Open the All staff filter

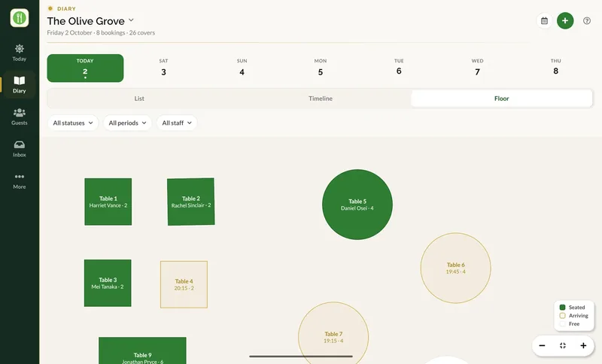pos(177,123)
